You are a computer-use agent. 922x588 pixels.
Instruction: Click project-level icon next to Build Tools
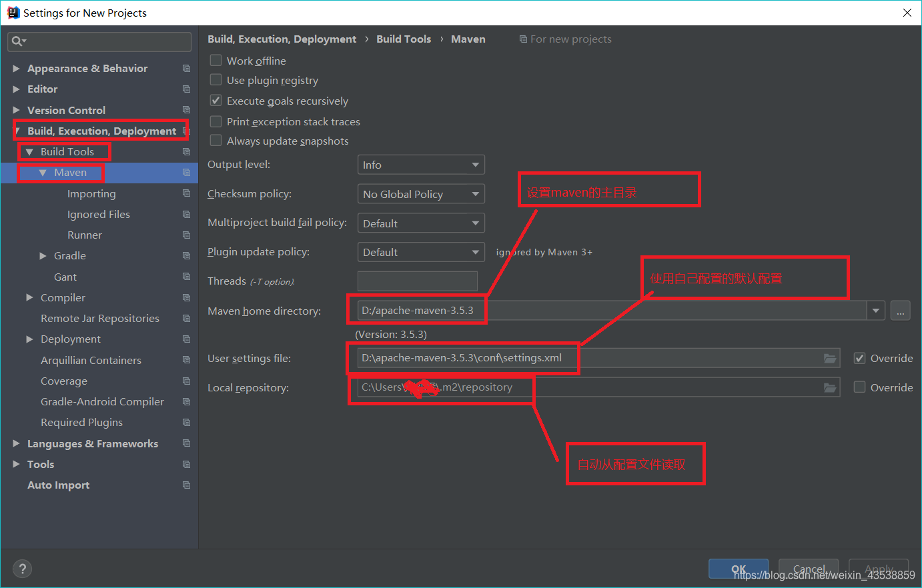point(186,152)
